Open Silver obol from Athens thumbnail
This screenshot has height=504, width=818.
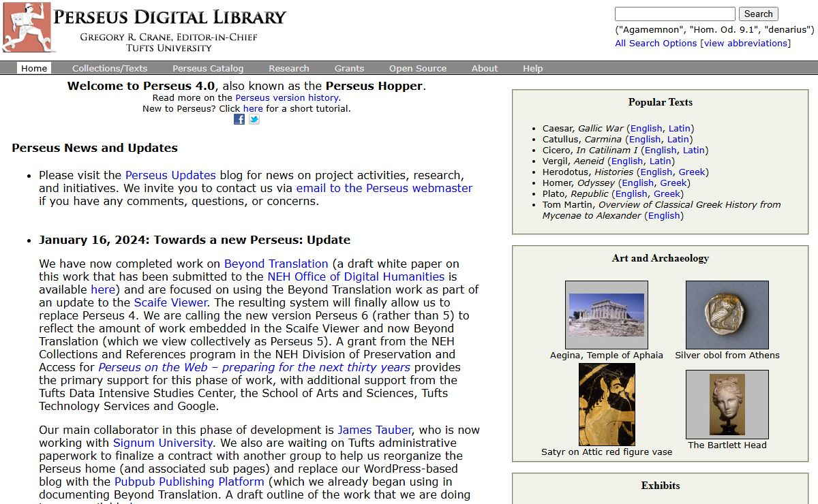point(727,315)
